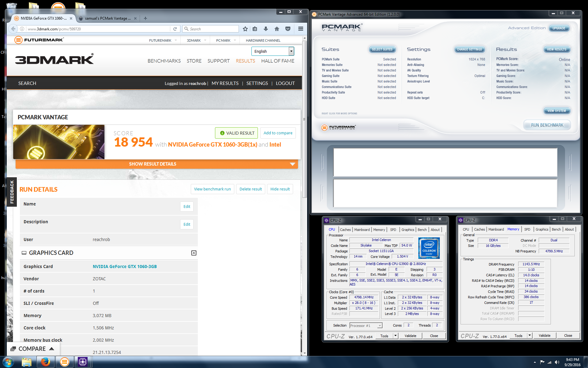
Task: Click the Pocket icon in Firefox
Action: click(x=288, y=29)
